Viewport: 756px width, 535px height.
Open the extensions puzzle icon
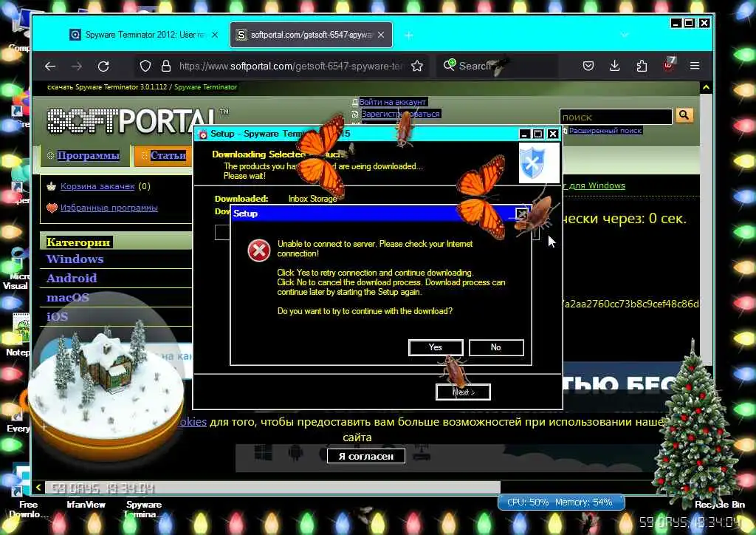click(642, 66)
